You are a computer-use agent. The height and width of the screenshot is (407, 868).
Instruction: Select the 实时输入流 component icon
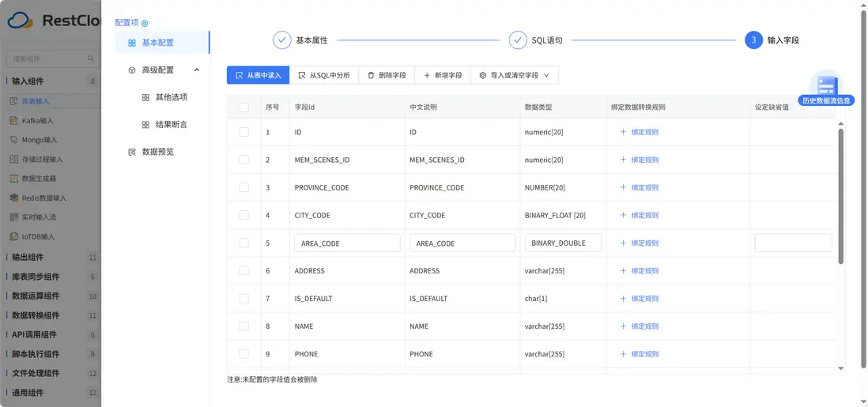(15, 217)
